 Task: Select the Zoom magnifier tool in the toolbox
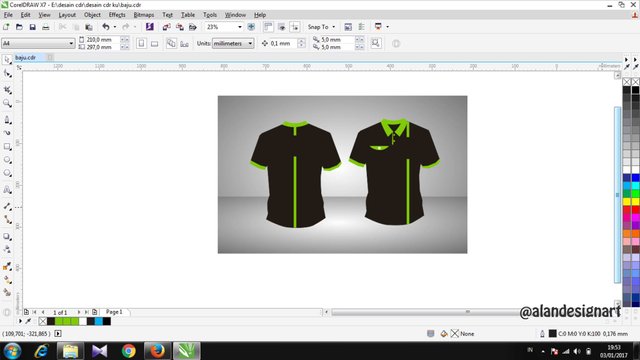(7, 103)
